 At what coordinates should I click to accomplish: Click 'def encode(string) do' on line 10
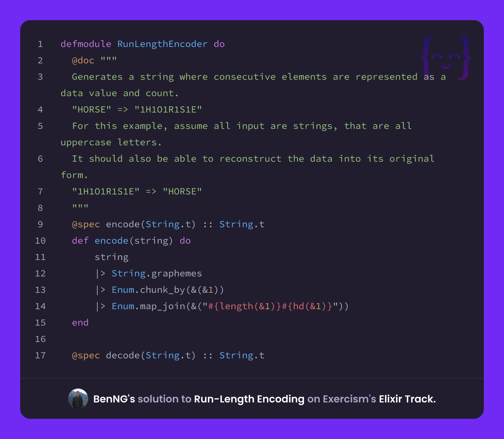(131, 240)
